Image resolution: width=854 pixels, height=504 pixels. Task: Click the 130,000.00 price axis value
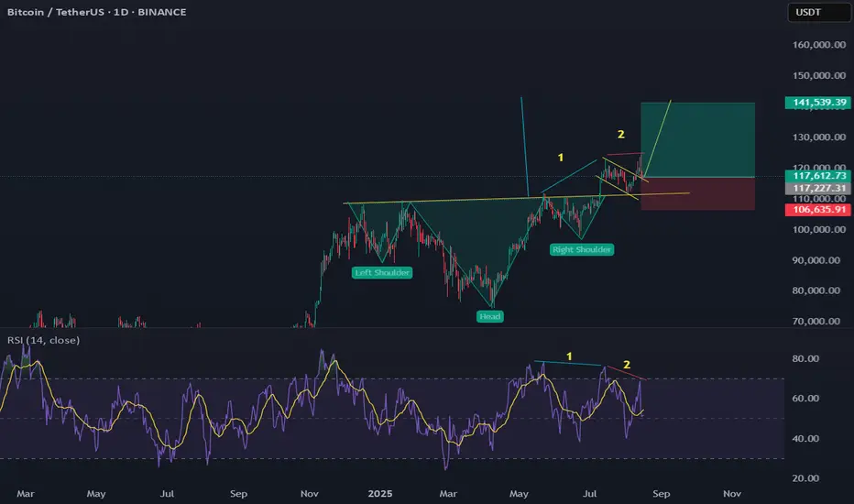tap(818, 137)
